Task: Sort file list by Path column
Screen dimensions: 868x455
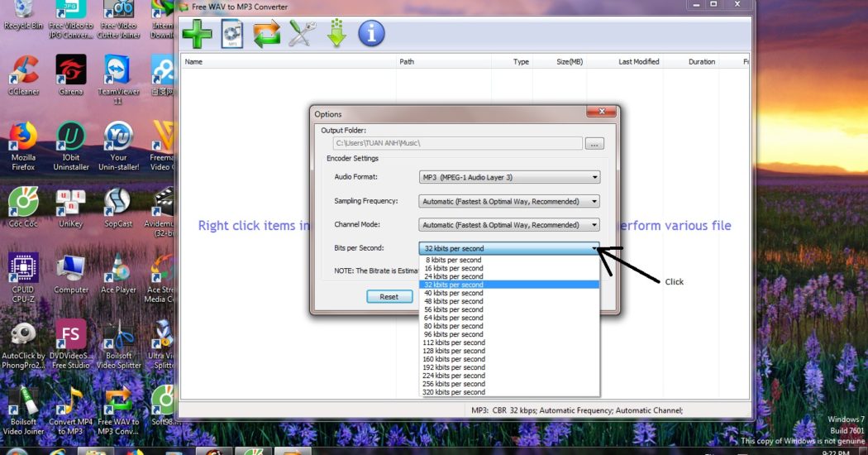Action: point(444,62)
